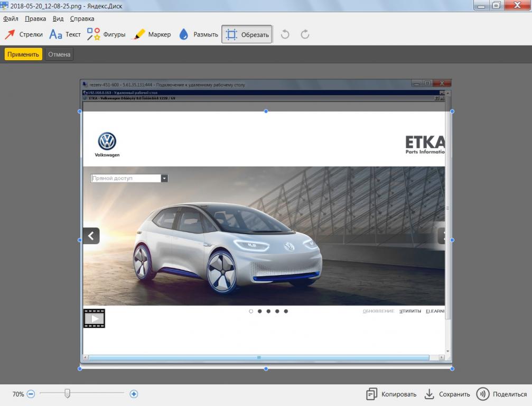Select the Стрелки arrow tool
Screen dimensions: 532x406
click(x=23, y=34)
